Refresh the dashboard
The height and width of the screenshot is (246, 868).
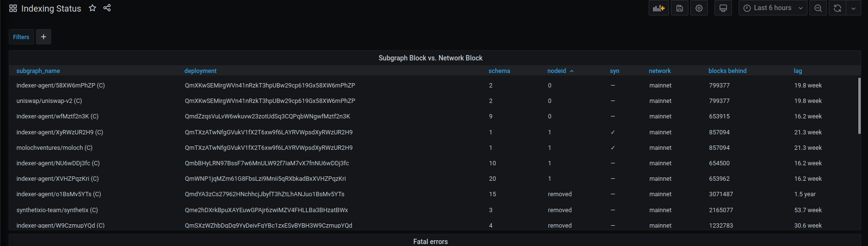pyautogui.click(x=838, y=8)
